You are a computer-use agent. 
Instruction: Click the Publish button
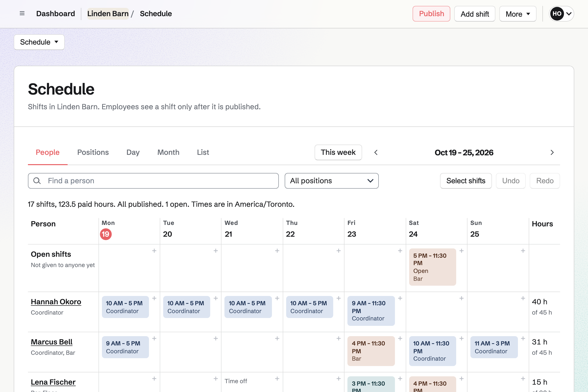click(x=431, y=14)
